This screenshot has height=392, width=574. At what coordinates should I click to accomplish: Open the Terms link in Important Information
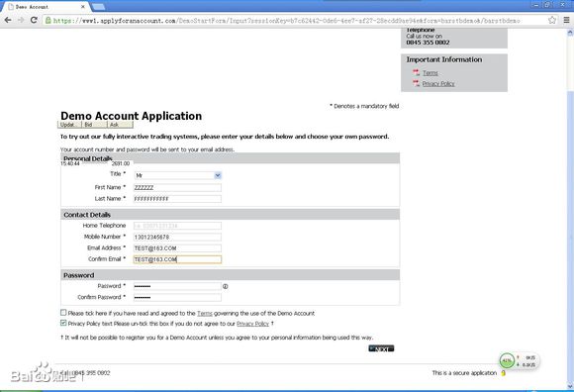430,73
